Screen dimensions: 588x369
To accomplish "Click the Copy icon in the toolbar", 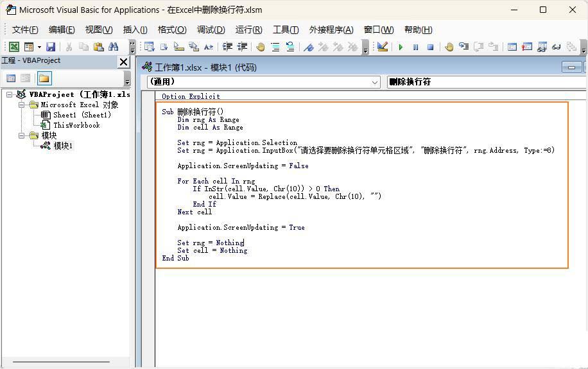I will click(83, 46).
